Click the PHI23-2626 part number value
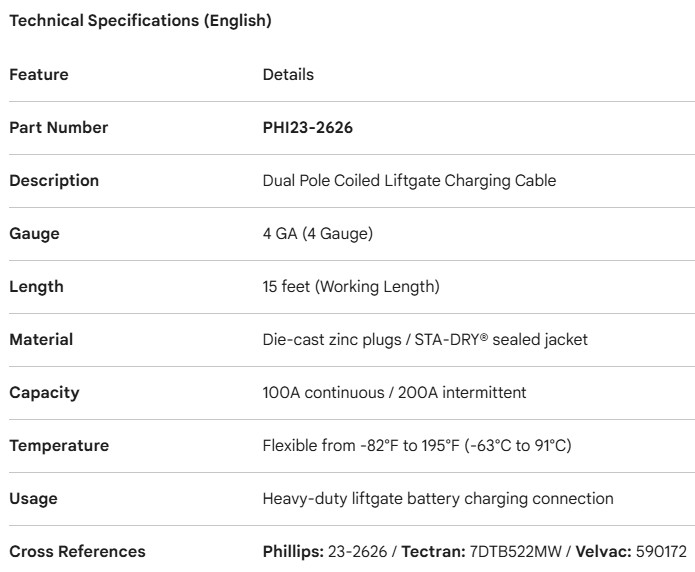This screenshot has width=695, height=572. coord(307,128)
